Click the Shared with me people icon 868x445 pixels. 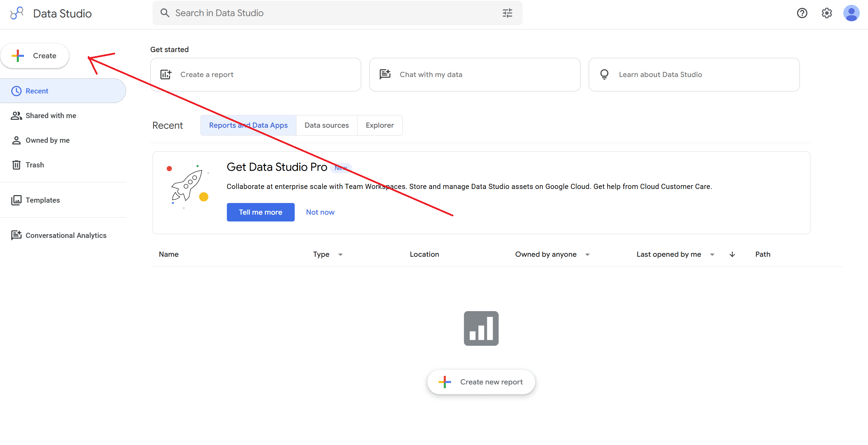click(16, 116)
